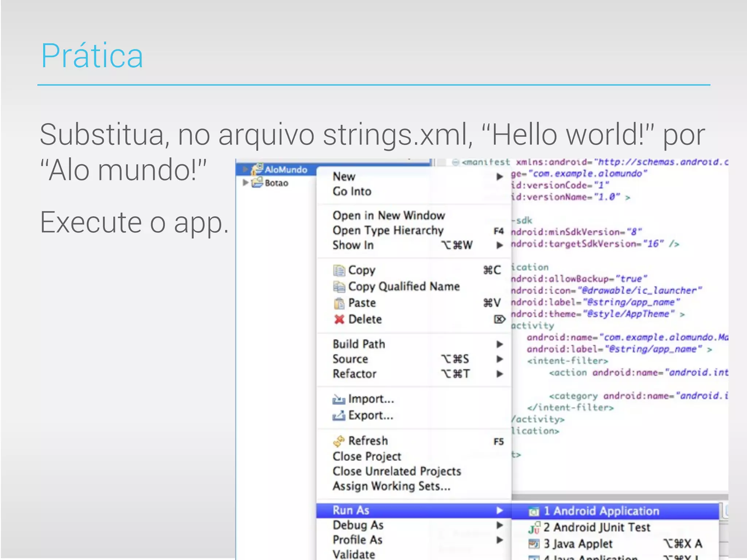Click the Import icon
This screenshot has height=560, width=747.
339,400
